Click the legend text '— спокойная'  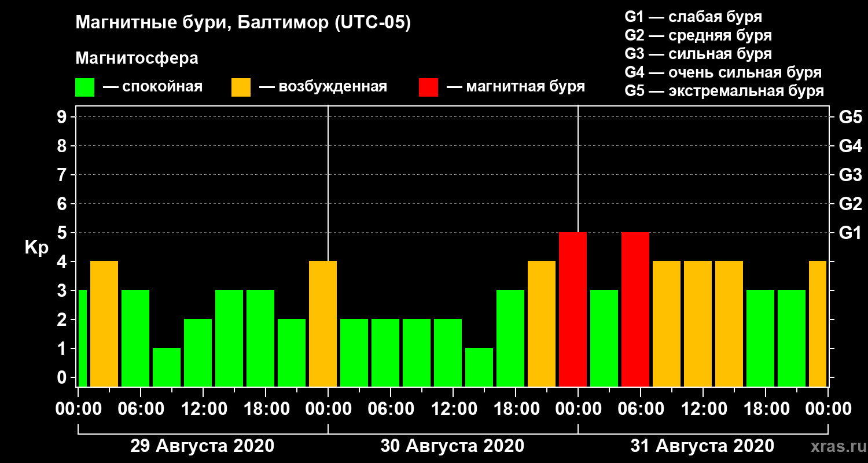[x=153, y=87]
